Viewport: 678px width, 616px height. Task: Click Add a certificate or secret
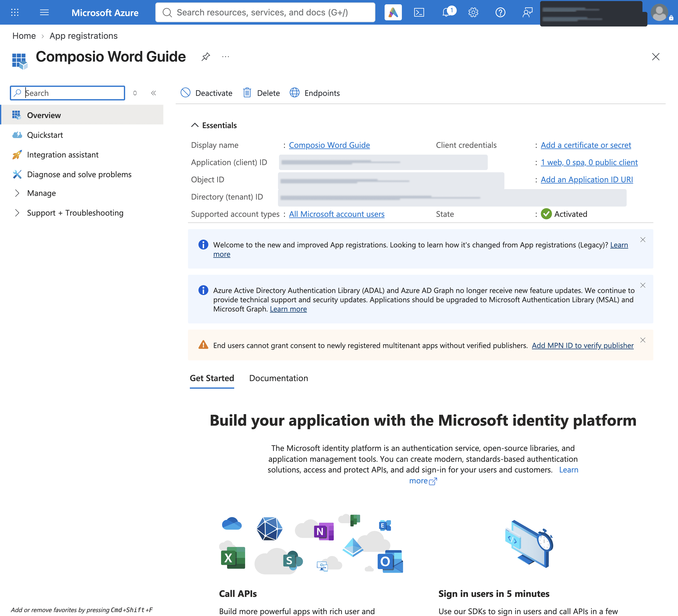point(586,145)
